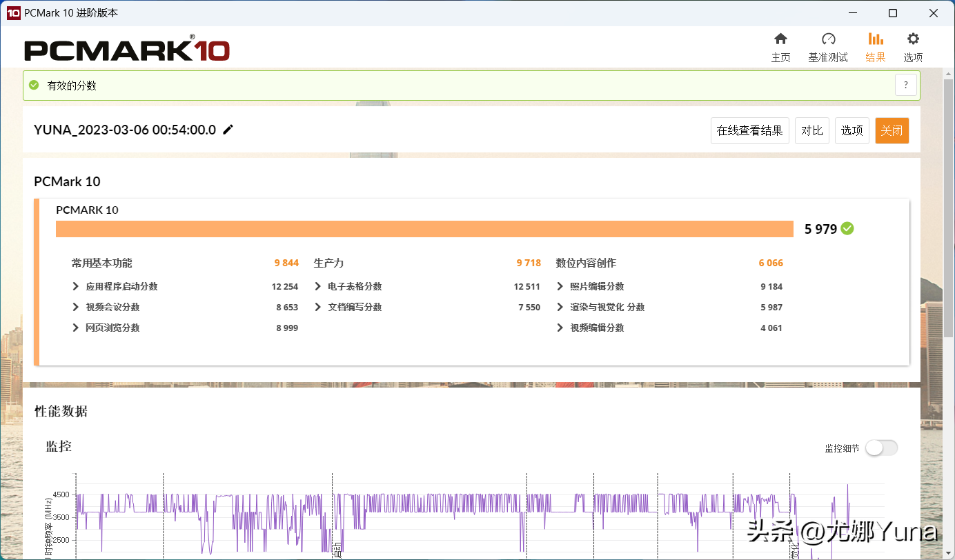Click the 4 061 video editing value
The image size is (955, 560).
pos(771,328)
